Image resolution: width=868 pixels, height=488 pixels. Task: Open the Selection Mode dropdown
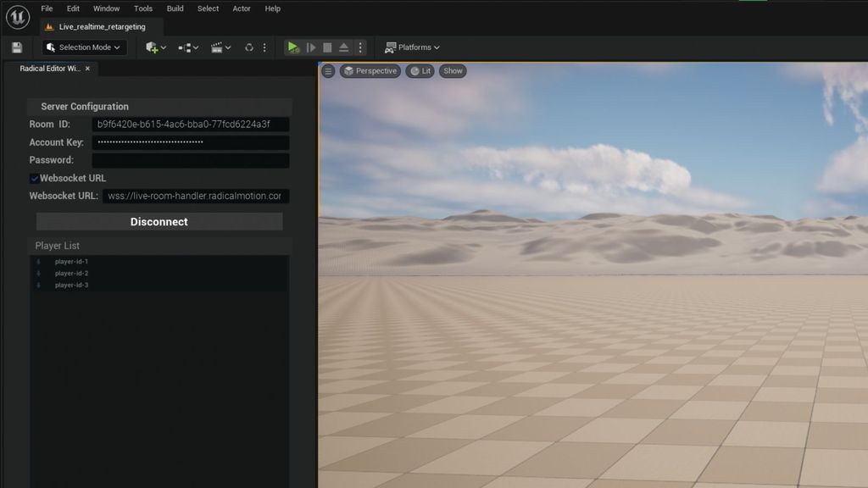click(82, 47)
